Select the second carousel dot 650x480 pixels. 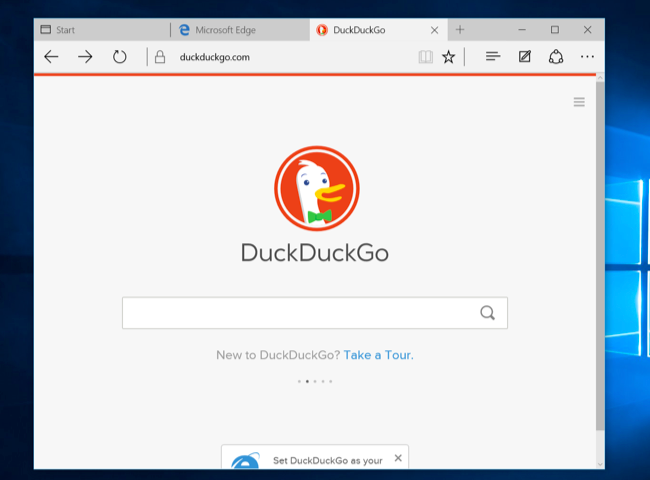tap(307, 381)
